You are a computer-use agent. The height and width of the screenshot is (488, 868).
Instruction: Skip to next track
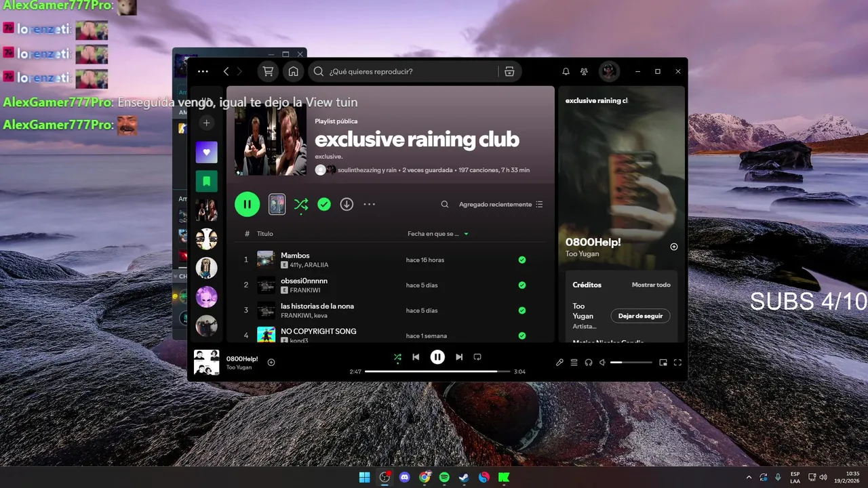(459, 357)
